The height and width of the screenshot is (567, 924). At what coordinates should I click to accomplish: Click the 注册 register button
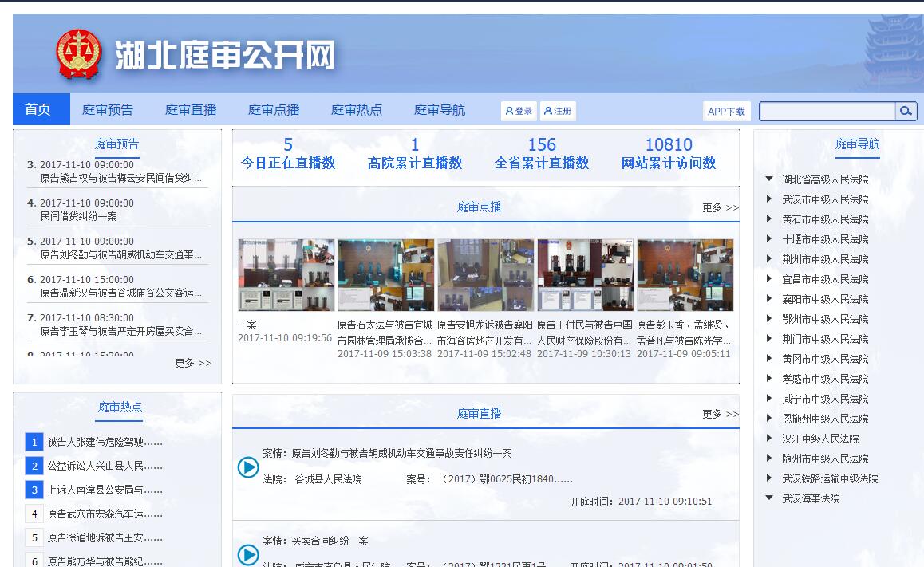point(558,111)
